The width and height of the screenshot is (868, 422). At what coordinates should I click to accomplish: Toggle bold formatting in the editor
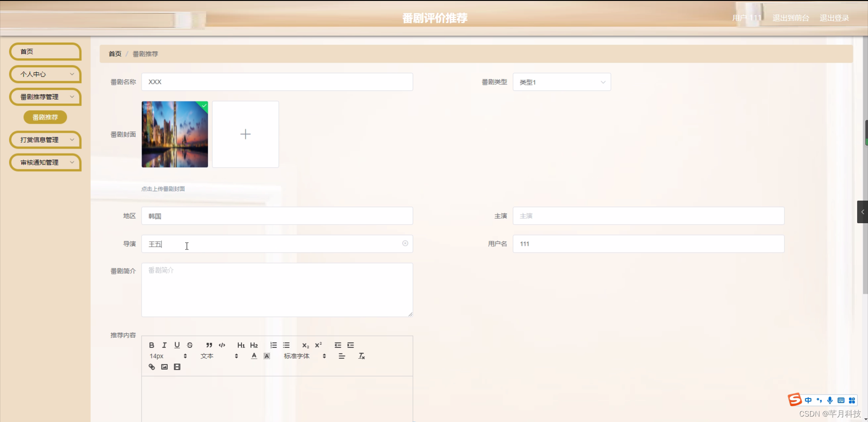(151, 345)
